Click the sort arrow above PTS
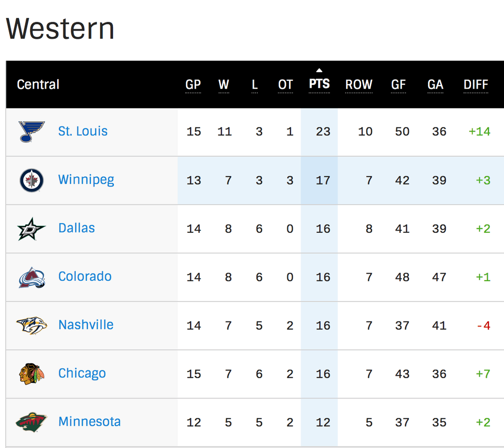The width and height of the screenshot is (504, 448). [319, 70]
